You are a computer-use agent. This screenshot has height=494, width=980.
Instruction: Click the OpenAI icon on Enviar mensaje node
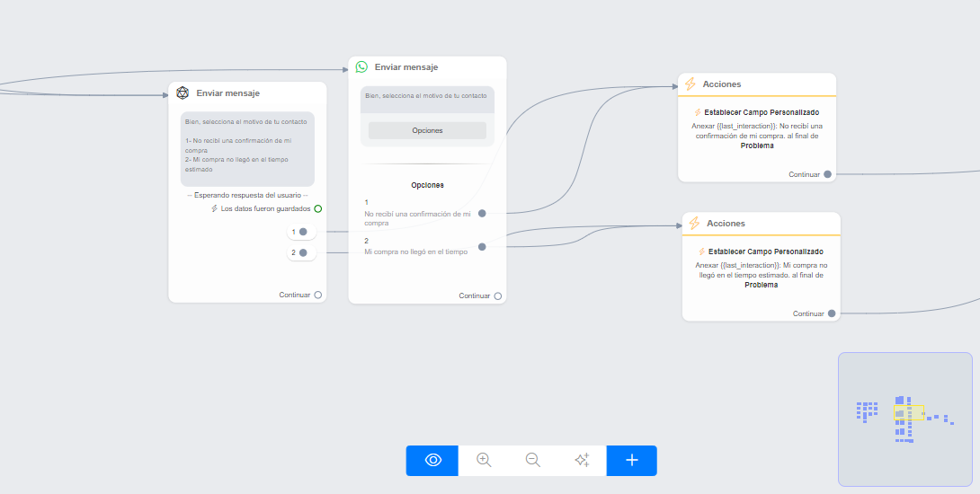183,93
